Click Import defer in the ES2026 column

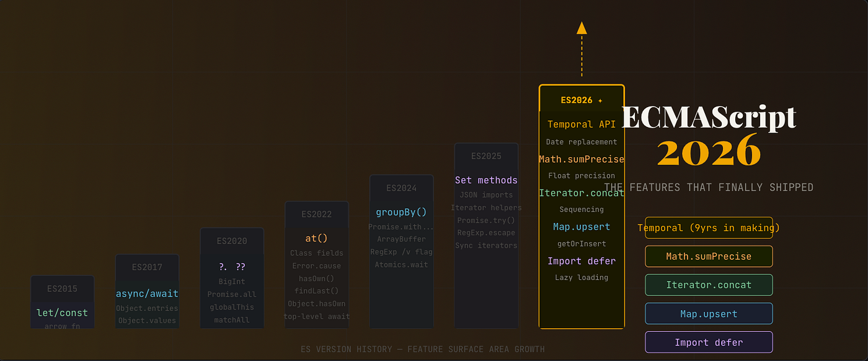pyautogui.click(x=582, y=261)
